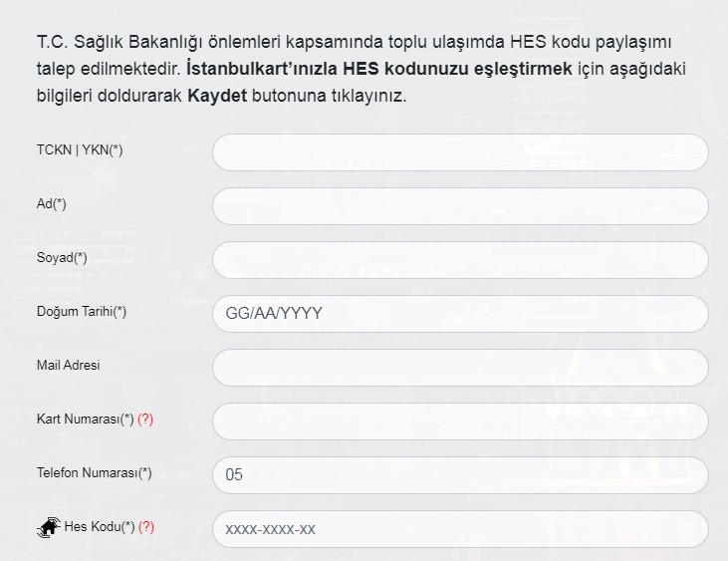
Task: Click the house icon beside Hes Kodu
Action: 48,528
